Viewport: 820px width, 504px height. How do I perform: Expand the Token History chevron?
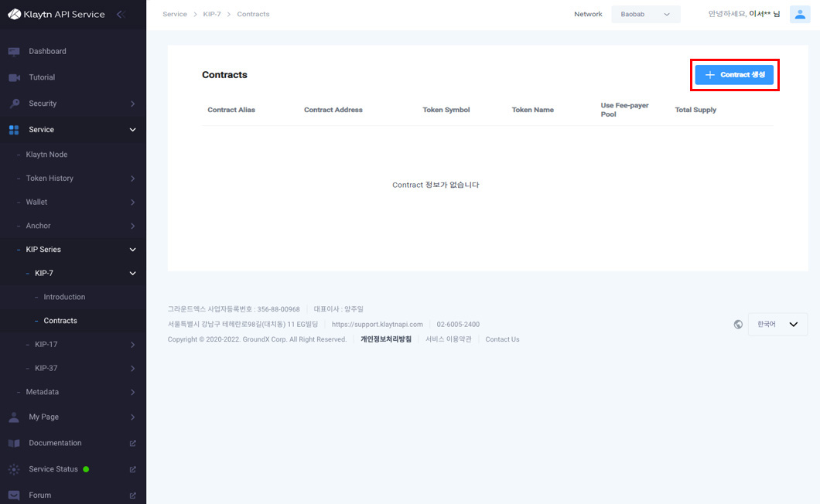(x=133, y=179)
